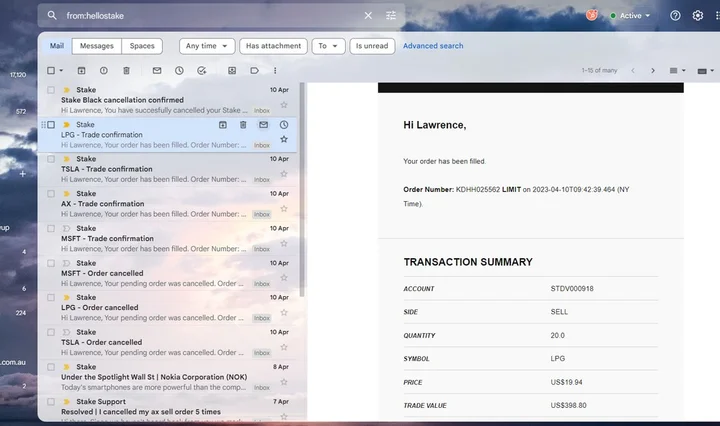
Task: Switch to the Messages tab
Action: pyautogui.click(x=97, y=46)
